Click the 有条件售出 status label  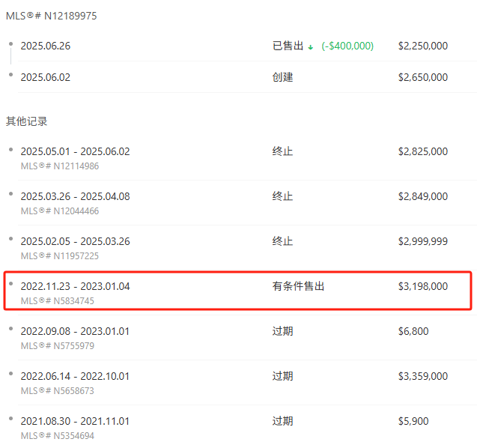click(x=298, y=286)
